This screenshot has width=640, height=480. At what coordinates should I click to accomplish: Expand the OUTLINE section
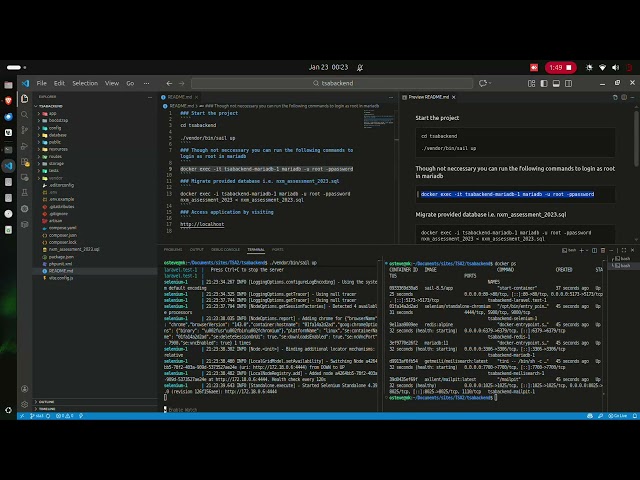point(47,402)
